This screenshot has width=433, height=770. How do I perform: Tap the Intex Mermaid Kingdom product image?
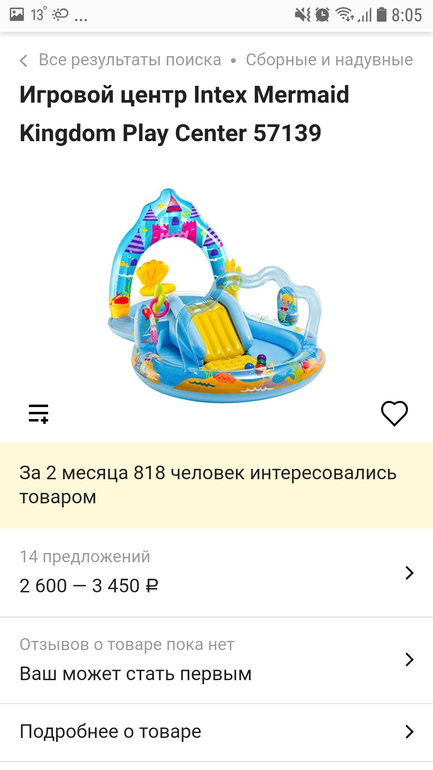coord(216,296)
